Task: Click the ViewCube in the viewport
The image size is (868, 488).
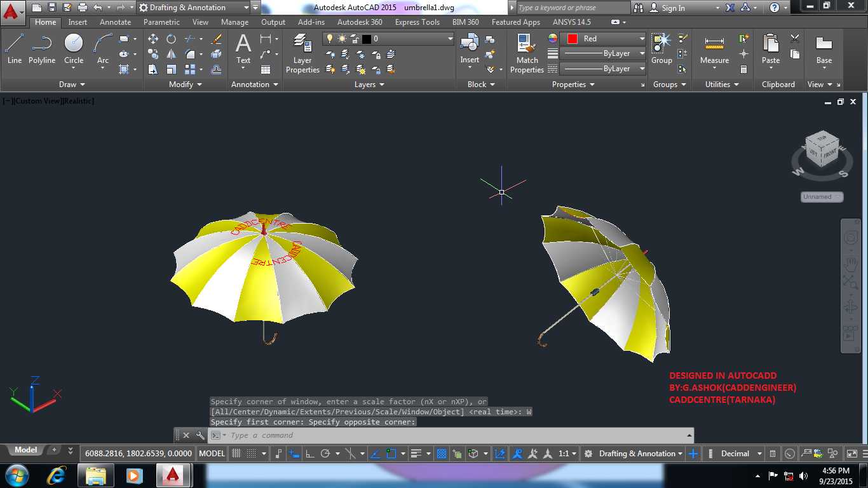Action: (x=822, y=151)
